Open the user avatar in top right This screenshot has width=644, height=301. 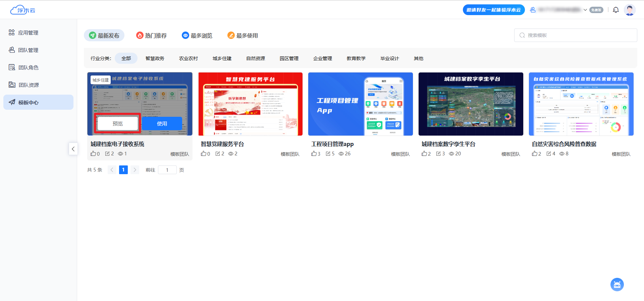coord(630,10)
